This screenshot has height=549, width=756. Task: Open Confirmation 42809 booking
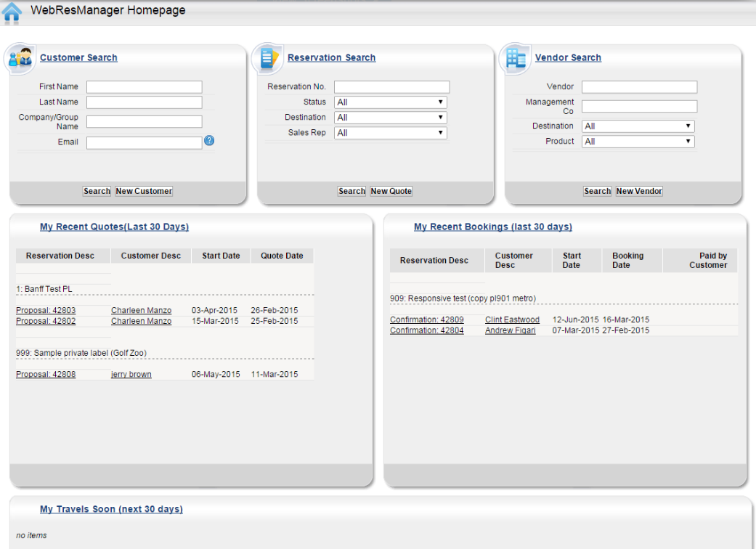(x=426, y=319)
